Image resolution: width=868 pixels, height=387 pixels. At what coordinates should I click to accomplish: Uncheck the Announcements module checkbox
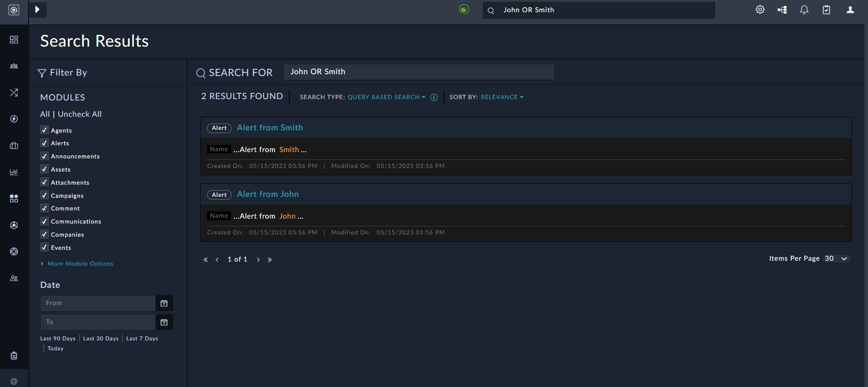click(44, 156)
